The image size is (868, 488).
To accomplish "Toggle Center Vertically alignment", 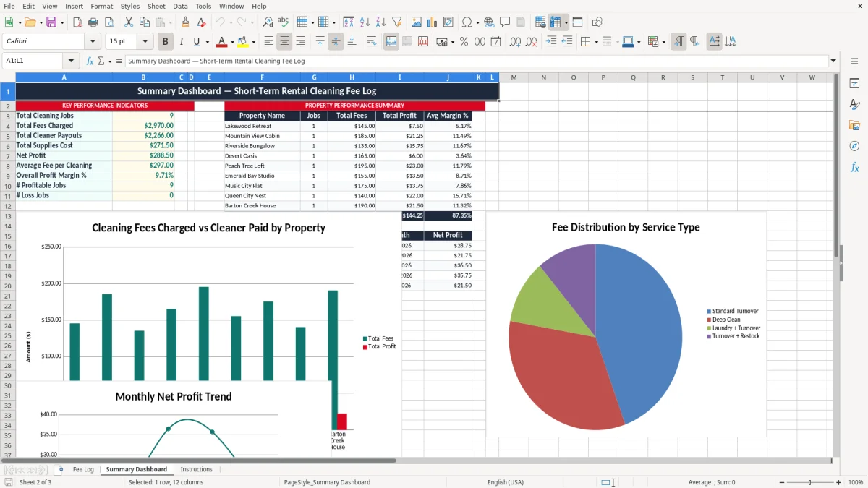I will [x=336, y=42].
